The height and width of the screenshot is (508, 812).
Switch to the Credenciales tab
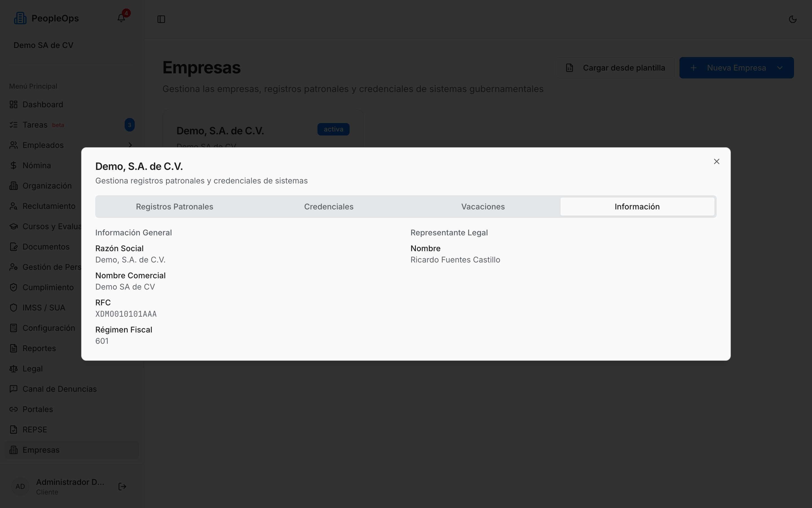329,207
